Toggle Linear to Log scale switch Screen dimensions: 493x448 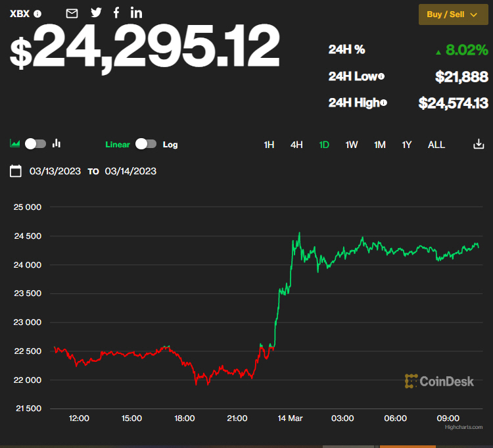146,144
